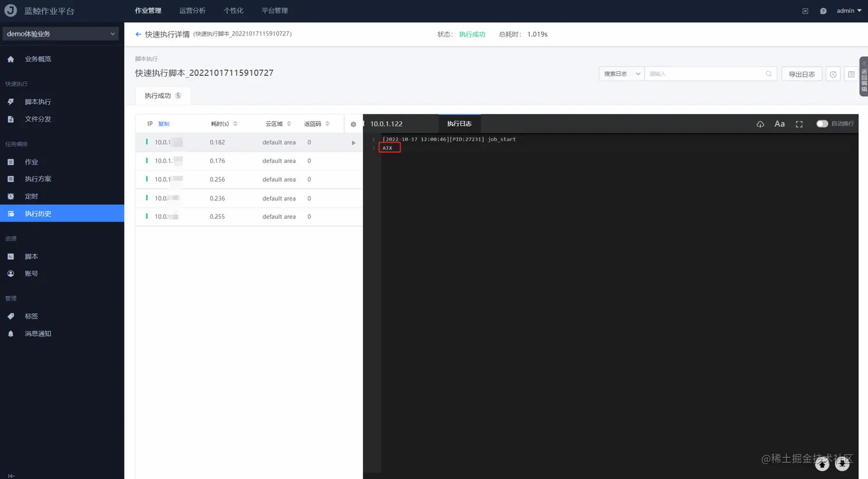The image size is (868, 479).
Task: Open the admin user dropdown
Action: [849, 11]
